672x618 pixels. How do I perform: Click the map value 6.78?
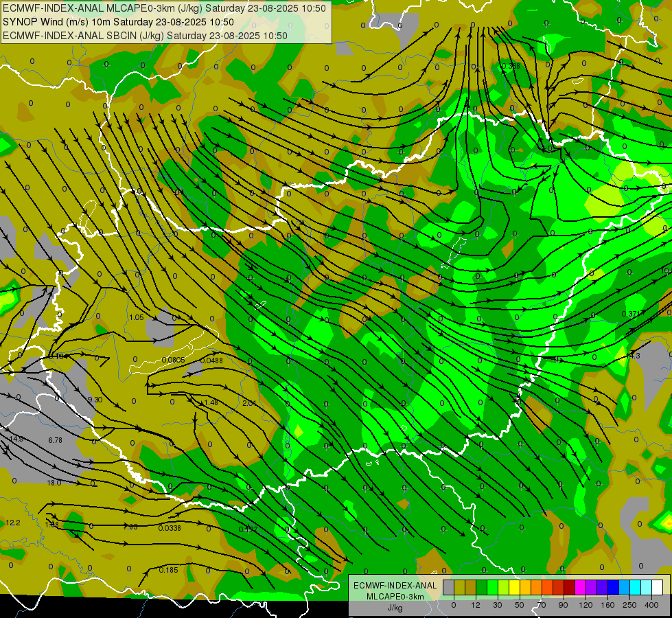[x=56, y=440]
